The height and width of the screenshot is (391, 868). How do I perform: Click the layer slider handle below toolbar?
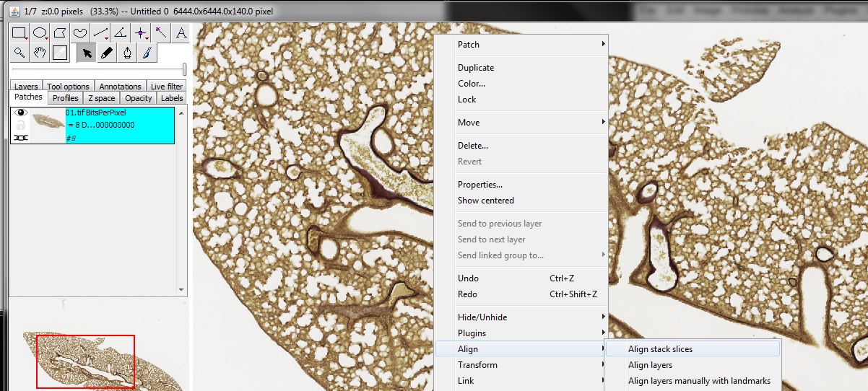click(x=184, y=69)
